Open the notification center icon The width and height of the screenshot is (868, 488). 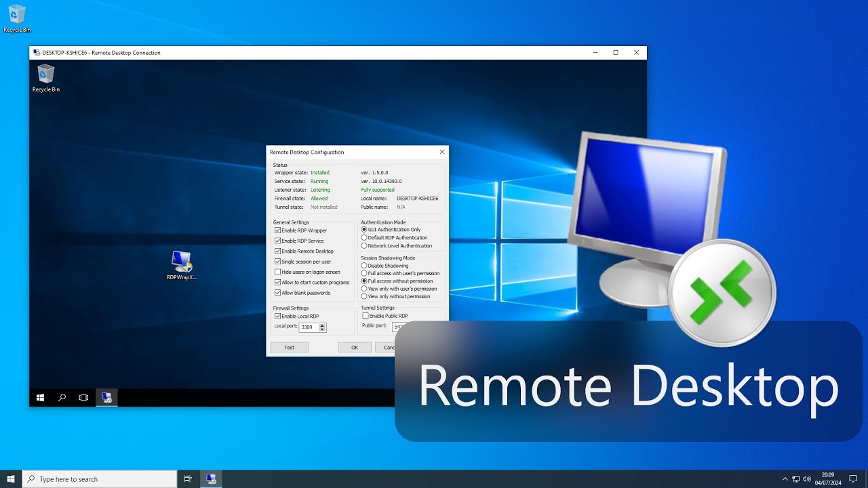854,479
